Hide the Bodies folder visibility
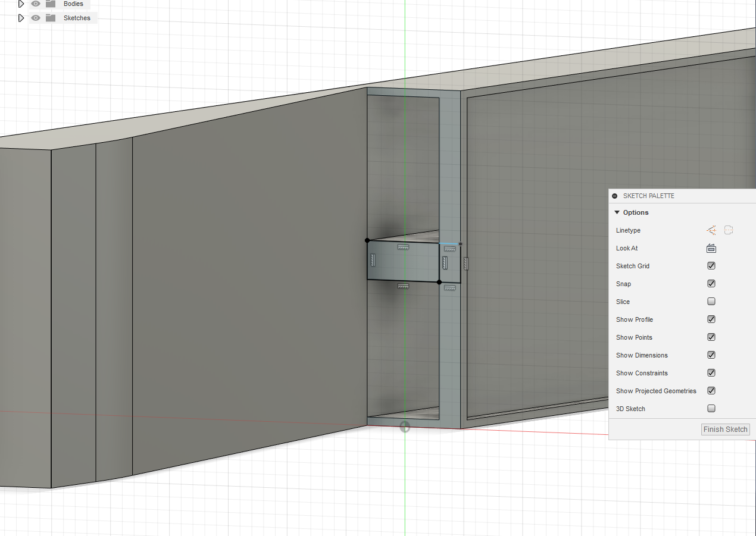Screen dimensions: 756x536 35,4
